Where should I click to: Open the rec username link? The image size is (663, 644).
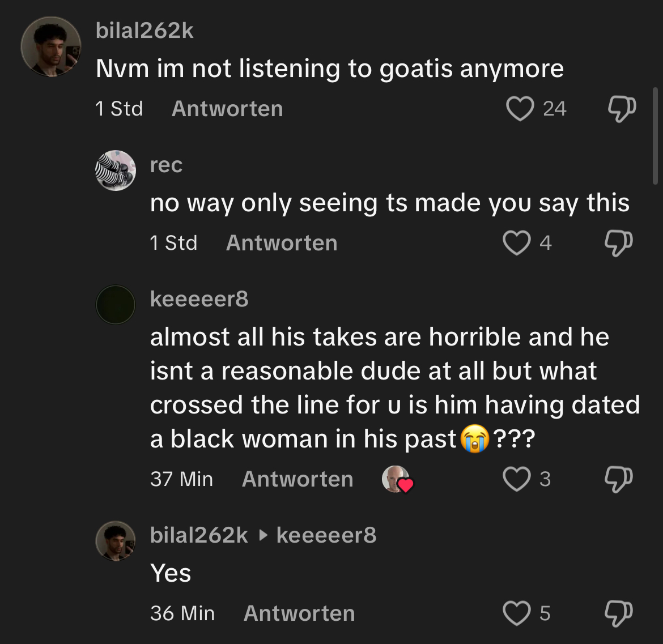coord(166,165)
